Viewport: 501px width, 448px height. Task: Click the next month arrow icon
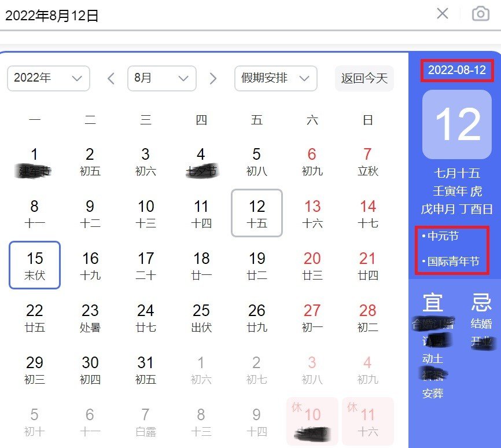point(213,78)
